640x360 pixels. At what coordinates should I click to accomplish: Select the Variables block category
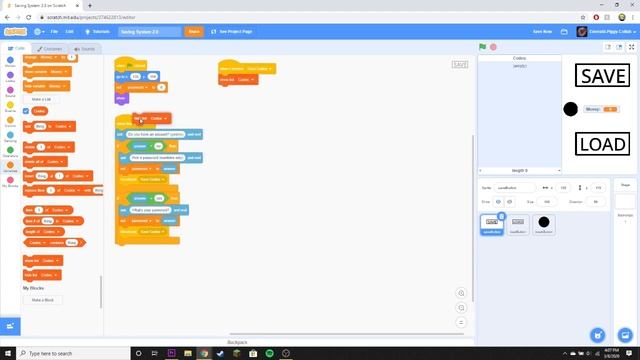[x=10, y=167]
